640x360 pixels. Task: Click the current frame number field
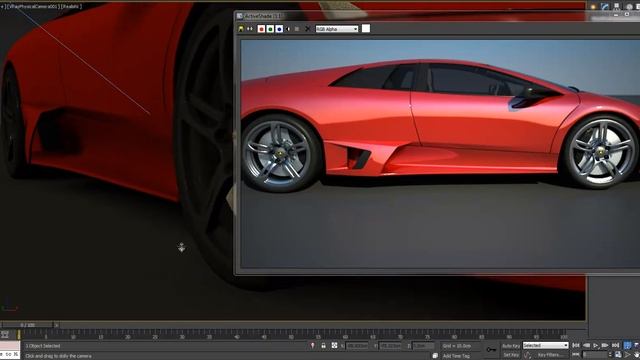pyautogui.click(x=595, y=355)
